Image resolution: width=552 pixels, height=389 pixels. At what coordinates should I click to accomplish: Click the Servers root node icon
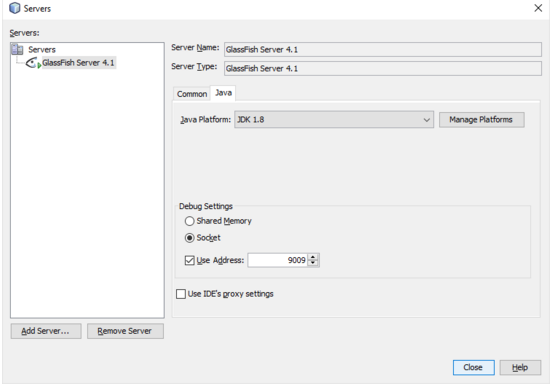tap(17, 50)
